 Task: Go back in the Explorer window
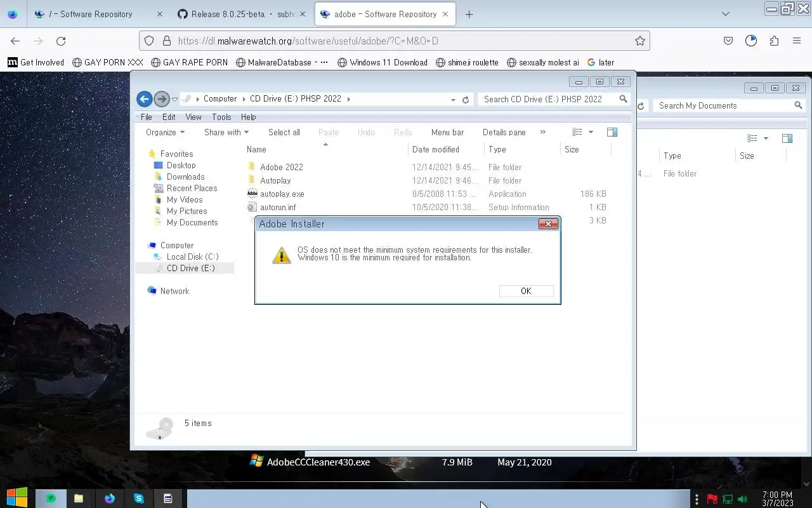(144, 99)
